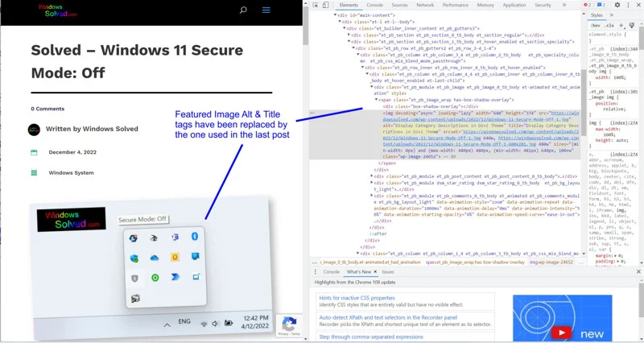This screenshot has height=343, width=644.
Task: Open the Network panel tab
Action: coord(425,5)
